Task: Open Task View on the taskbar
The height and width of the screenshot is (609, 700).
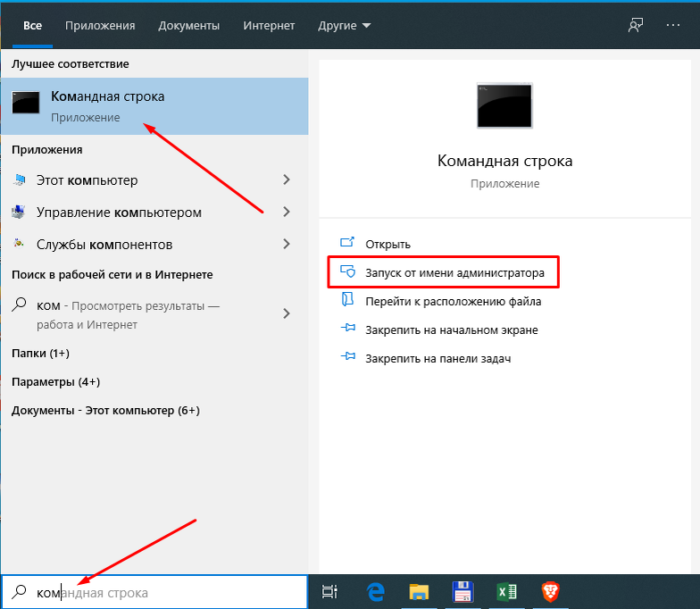Action: [x=329, y=591]
